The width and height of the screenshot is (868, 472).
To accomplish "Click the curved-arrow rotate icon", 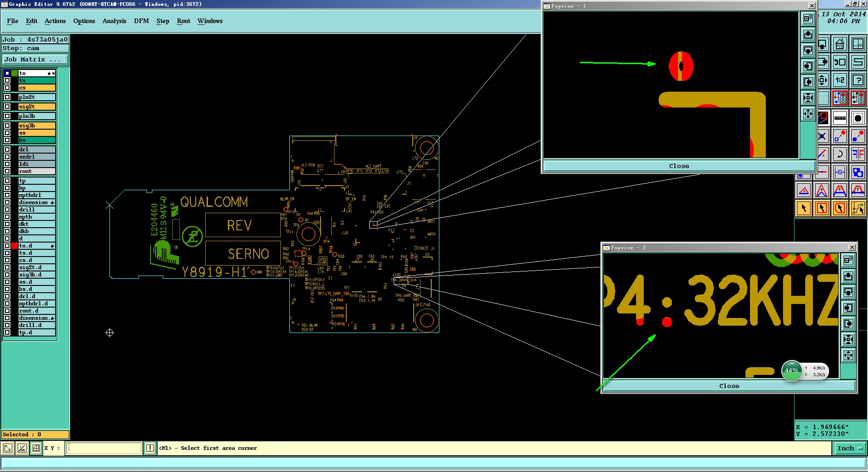I will pos(840,154).
